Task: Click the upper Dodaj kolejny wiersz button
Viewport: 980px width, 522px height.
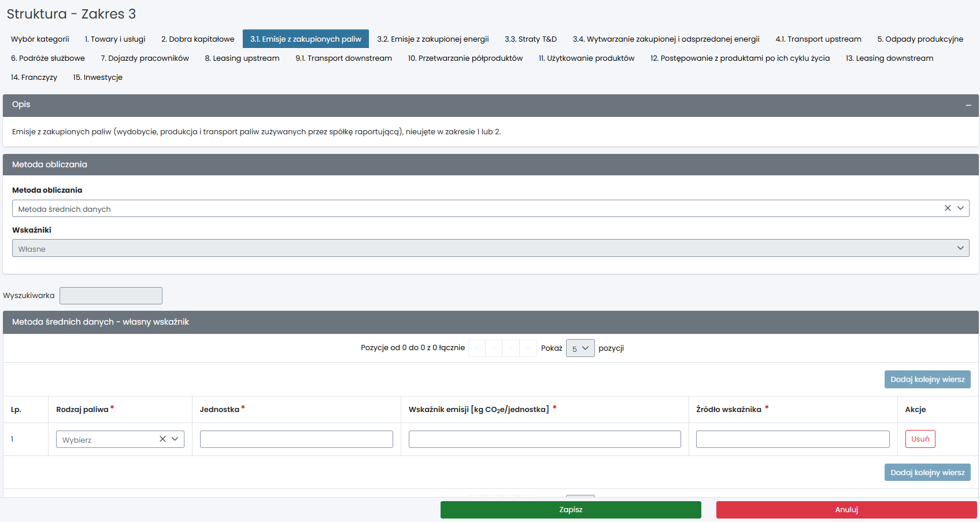Action: pyautogui.click(x=927, y=380)
